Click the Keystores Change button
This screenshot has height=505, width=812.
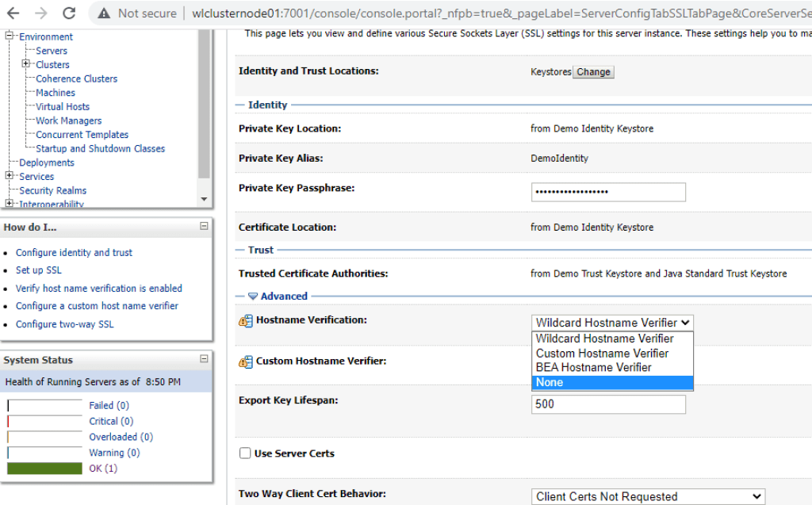(x=593, y=72)
